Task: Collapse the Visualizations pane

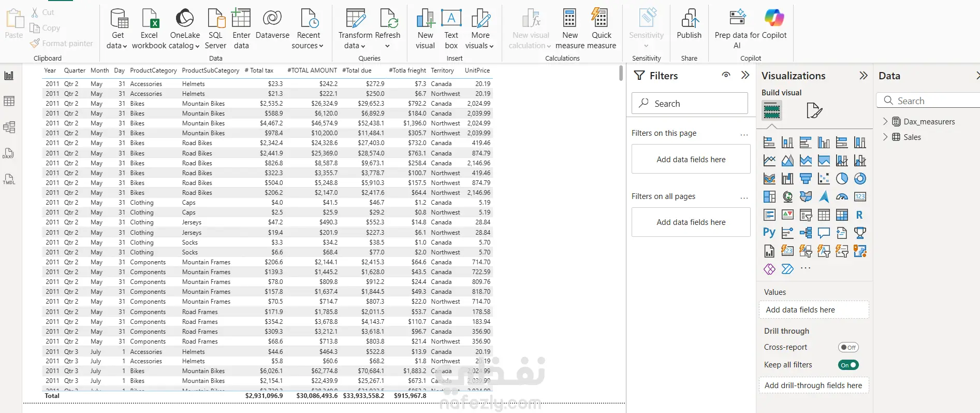Action: [863, 76]
